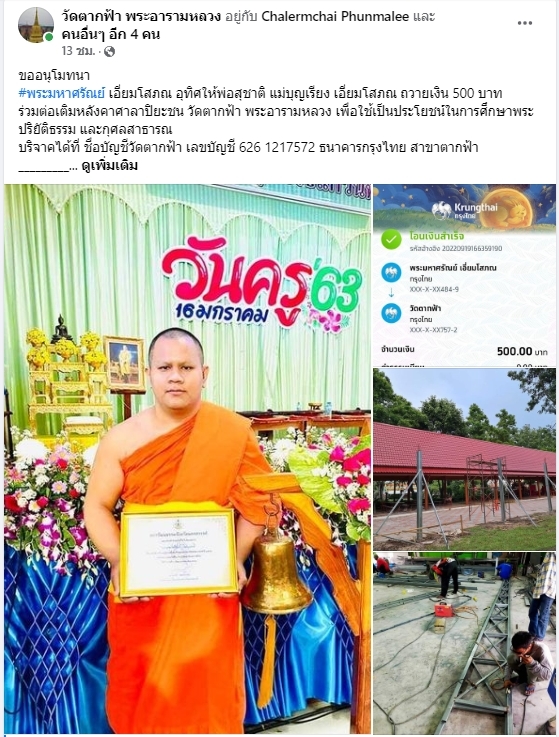Click the 13 ชม. post timestamp
Viewport: 559px width, 737px height.
click(x=78, y=51)
